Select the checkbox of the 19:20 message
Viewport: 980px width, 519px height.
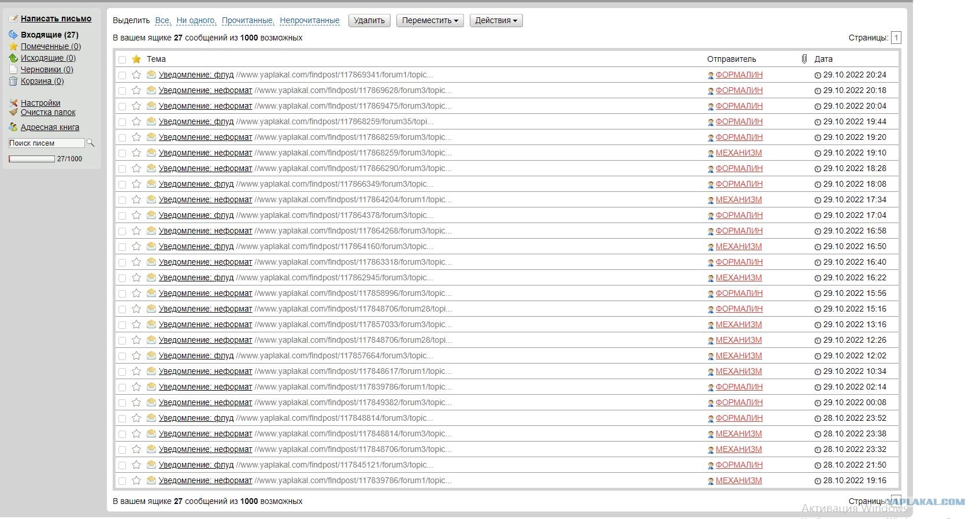122,138
